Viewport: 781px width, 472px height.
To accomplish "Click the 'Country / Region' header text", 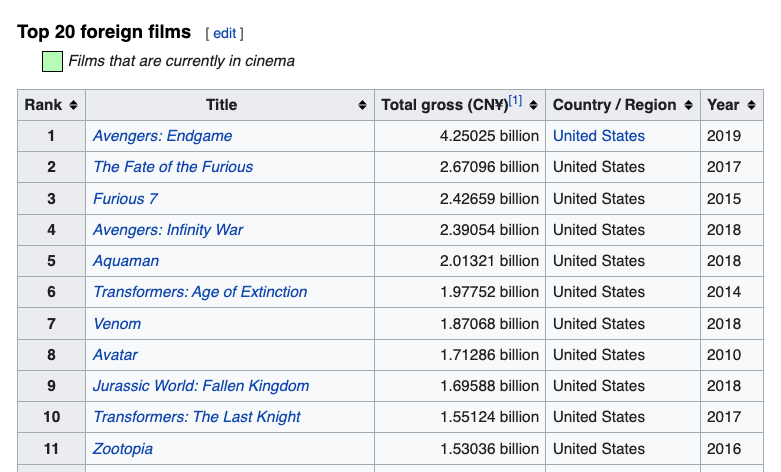I will (x=615, y=105).
